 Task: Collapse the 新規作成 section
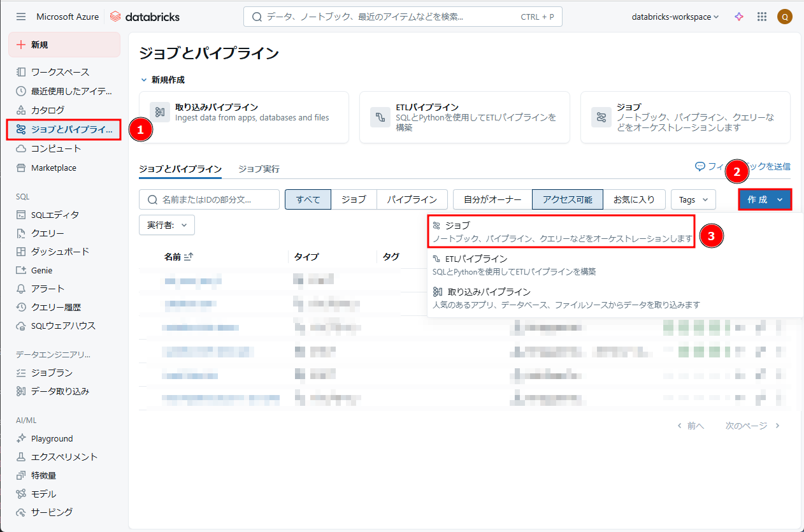pyautogui.click(x=144, y=80)
